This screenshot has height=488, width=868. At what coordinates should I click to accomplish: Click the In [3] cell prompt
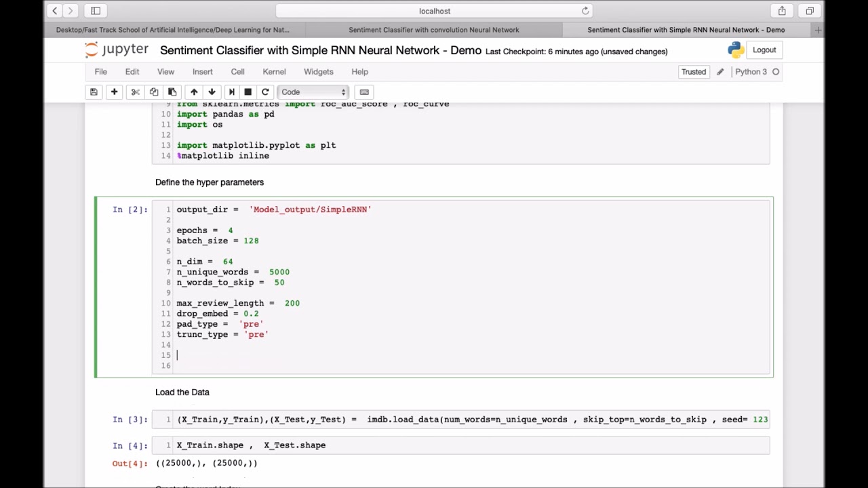click(x=130, y=420)
